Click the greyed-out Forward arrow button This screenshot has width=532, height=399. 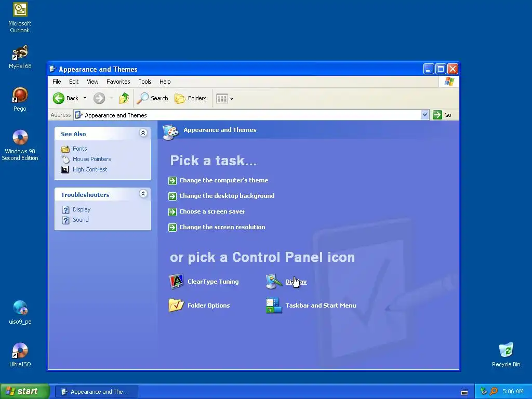[99, 98]
